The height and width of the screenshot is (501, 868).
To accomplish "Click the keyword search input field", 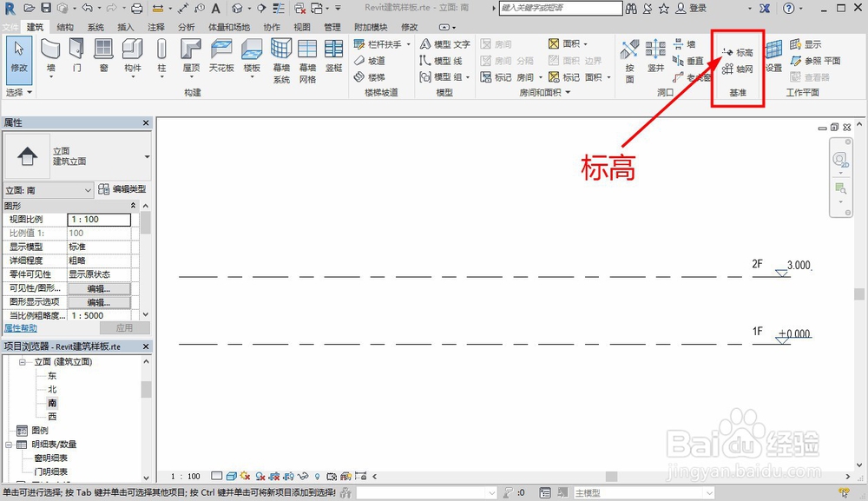I will click(x=560, y=8).
